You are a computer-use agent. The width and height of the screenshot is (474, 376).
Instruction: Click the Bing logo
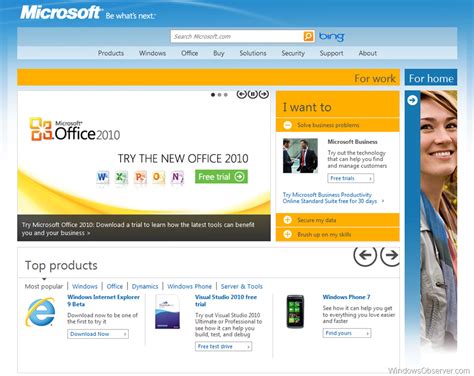click(x=331, y=36)
